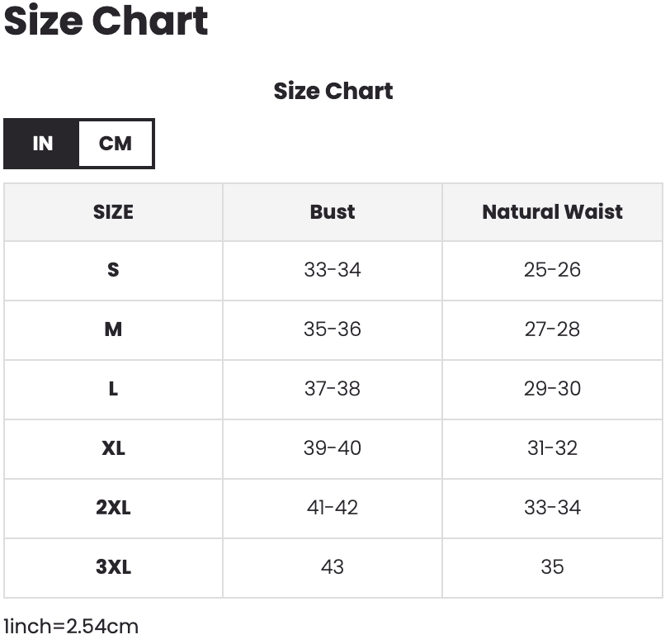Select the S size row label
Viewport: 670px width, 644px height.
(x=113, y=270)
